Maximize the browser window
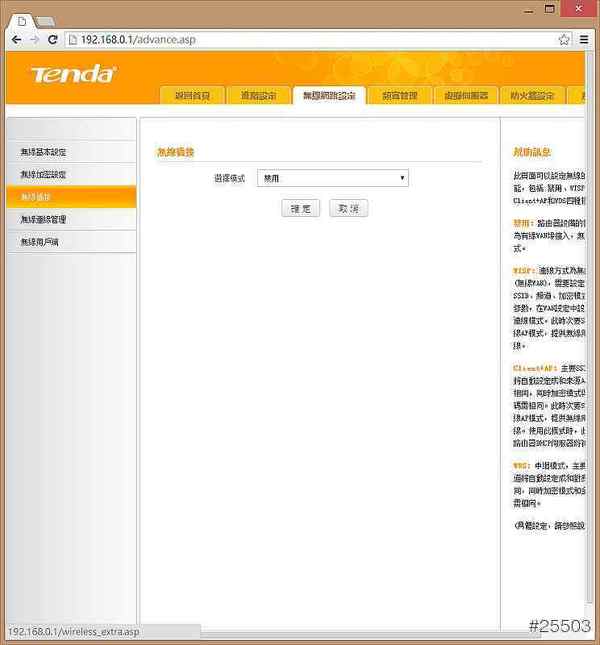 (549, 9)
